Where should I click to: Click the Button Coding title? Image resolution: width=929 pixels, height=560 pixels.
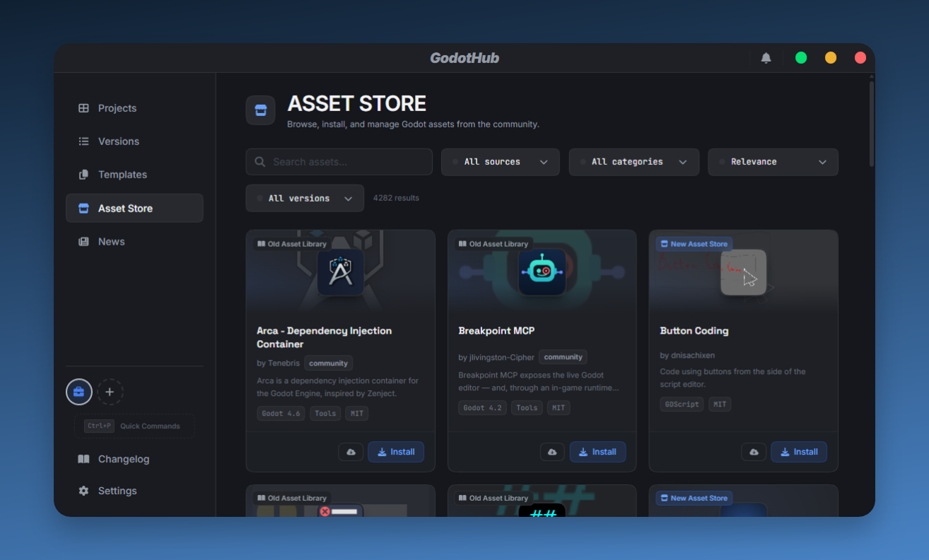[694, 331]
